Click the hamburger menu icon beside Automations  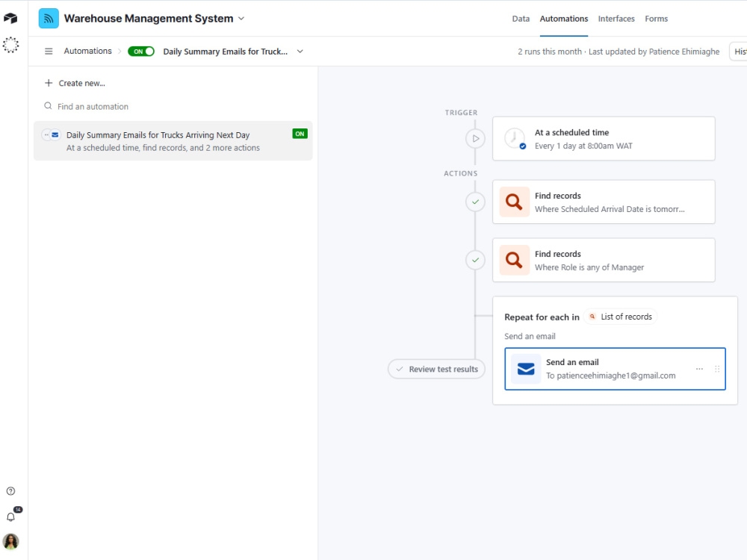click(49, 51)
